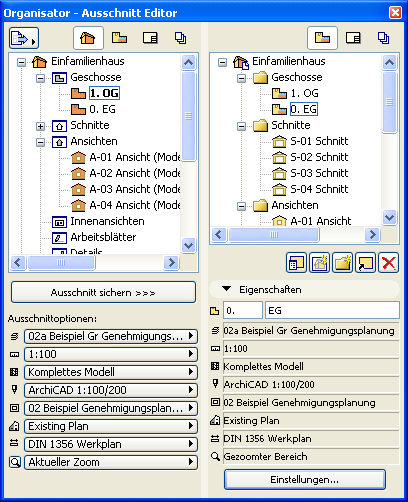Select right panel Publisher Sets icon

(x=383, y=38)
